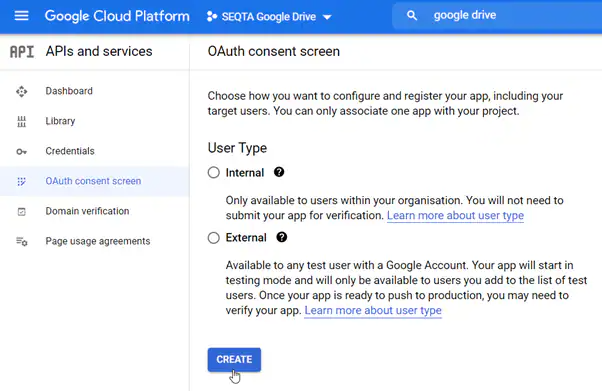
Task: Open Learn more link under External
Action: (373, 310)
